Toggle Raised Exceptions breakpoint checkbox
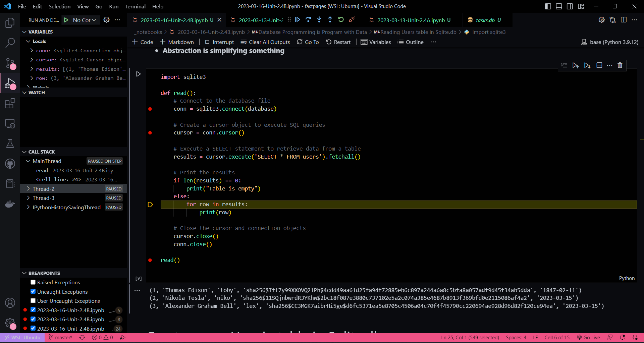Viewport: 644px width, 343px height. pos(33,282)
